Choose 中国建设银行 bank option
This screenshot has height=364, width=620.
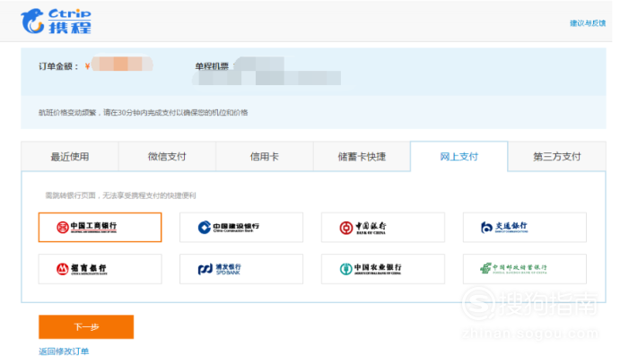pyautogui.click(x=241, y=227)
